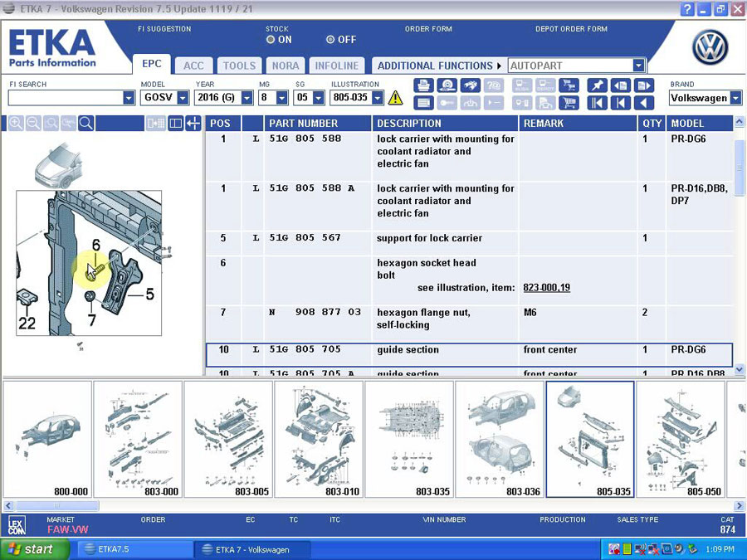
Task: Select illustration thumbnail 803-035
Action: coord(409,439)
